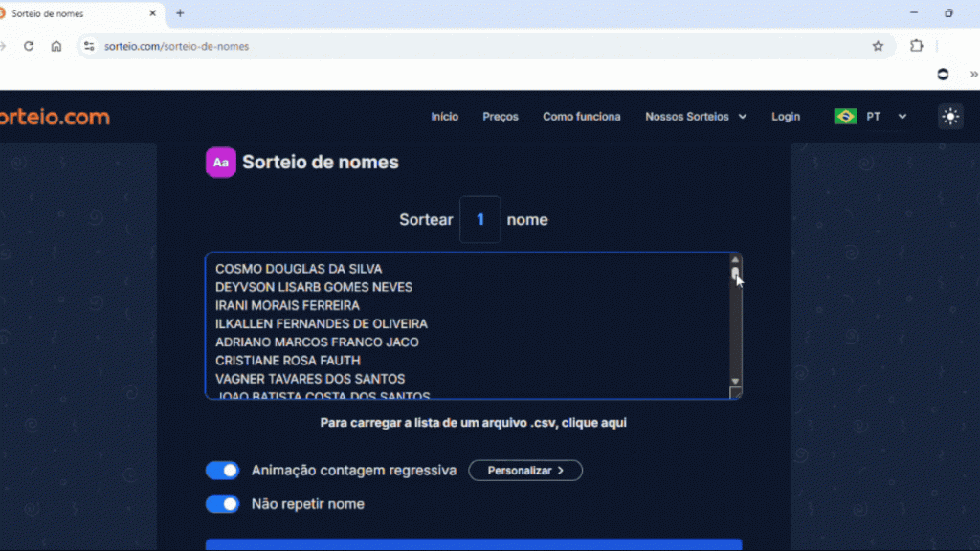
Task: View site information icon in address bar
Action: point(89,46)
